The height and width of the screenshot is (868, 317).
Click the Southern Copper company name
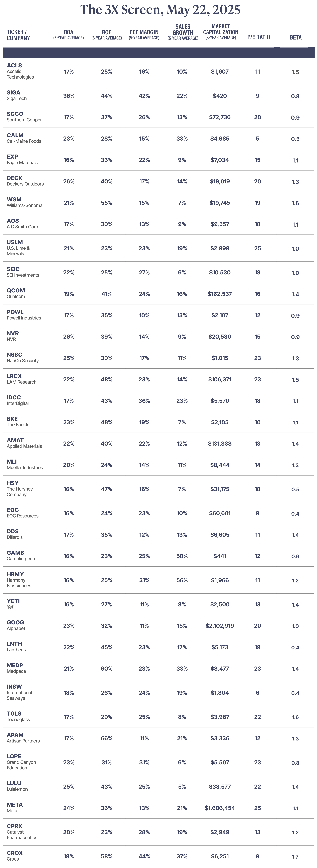point(24,120)
